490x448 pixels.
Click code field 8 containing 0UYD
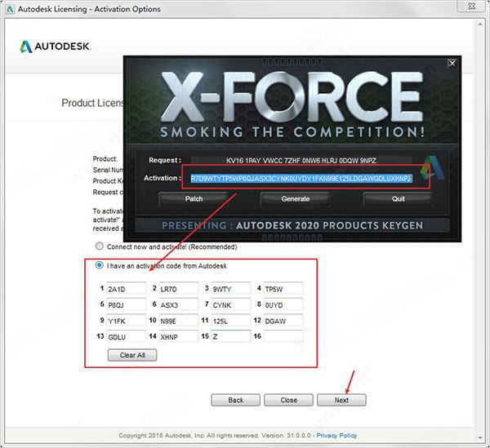[x=283, y=304]
